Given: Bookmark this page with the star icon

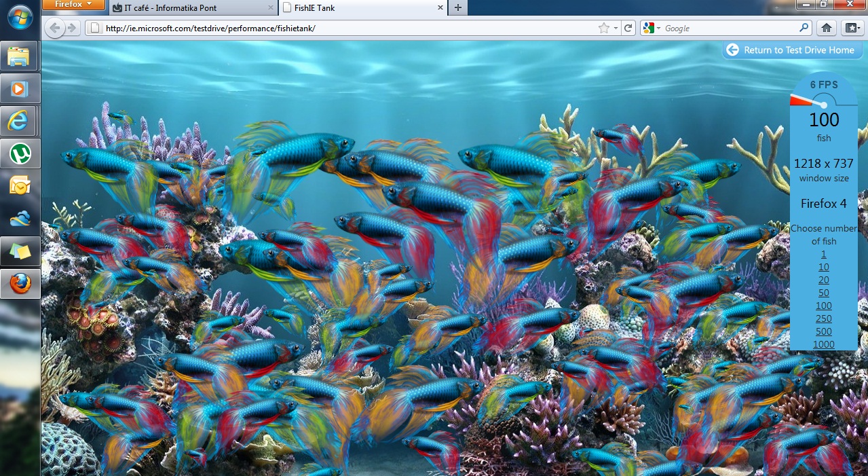Looking at the screenshot, I should coord(603,28).
